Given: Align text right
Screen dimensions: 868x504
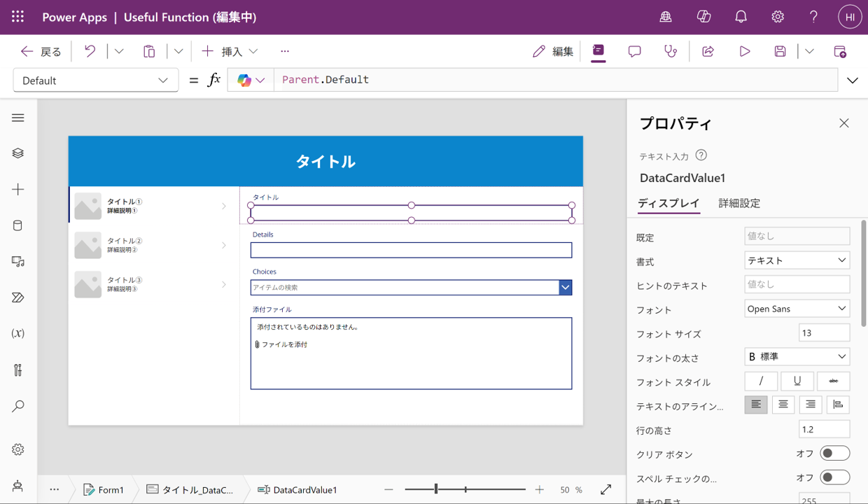Looking at the screenshot, I should 811,405.
